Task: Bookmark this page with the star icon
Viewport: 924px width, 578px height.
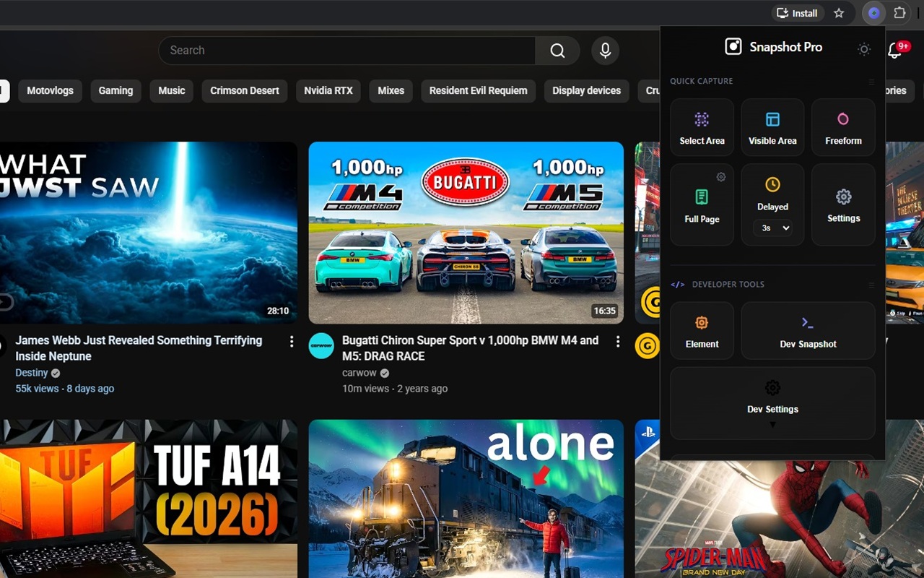Action: (839, 13)
